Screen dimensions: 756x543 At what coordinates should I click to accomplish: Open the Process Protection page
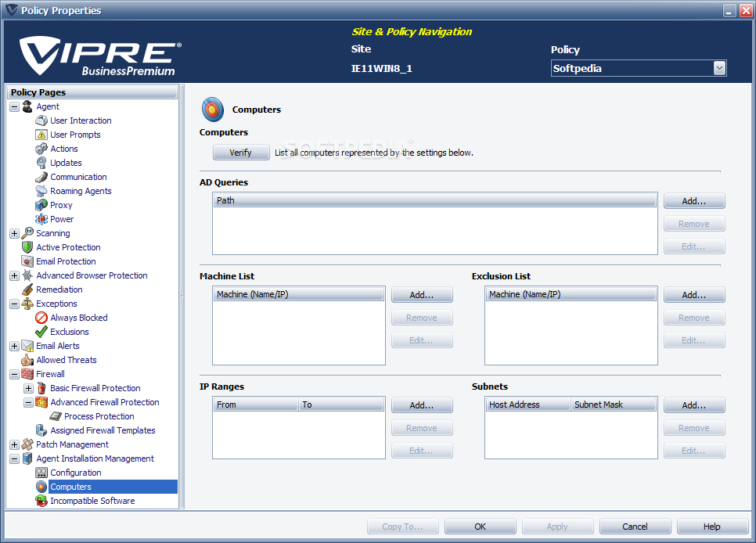(99, 416)
